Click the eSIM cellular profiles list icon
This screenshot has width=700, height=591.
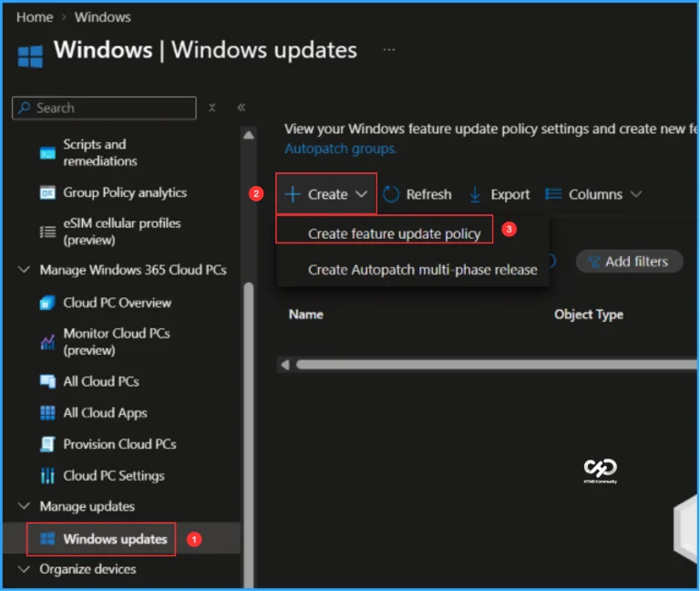[x=47, y=232]
